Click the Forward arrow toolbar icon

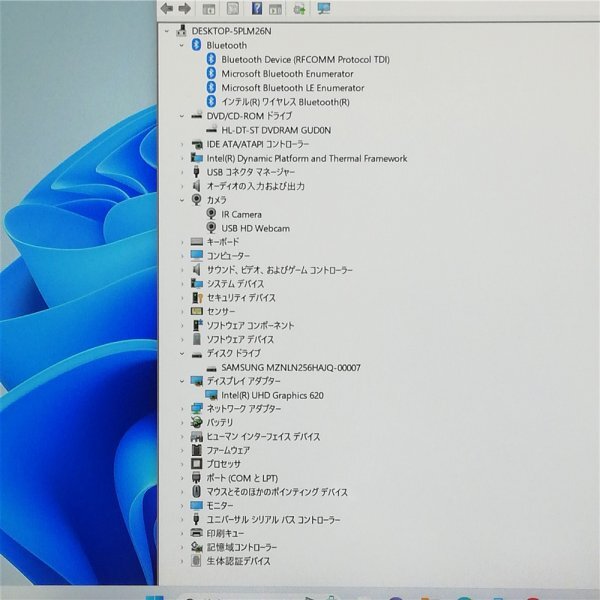click(x=184, y=8)
